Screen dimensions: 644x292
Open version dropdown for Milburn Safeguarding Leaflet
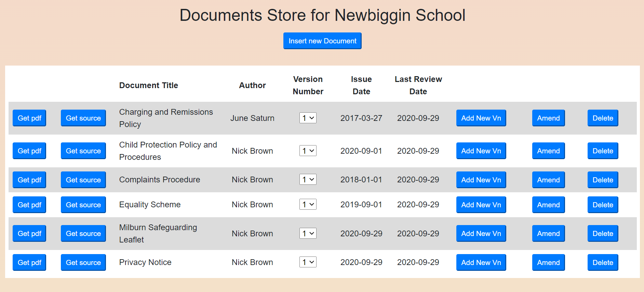tap(308, 233)
